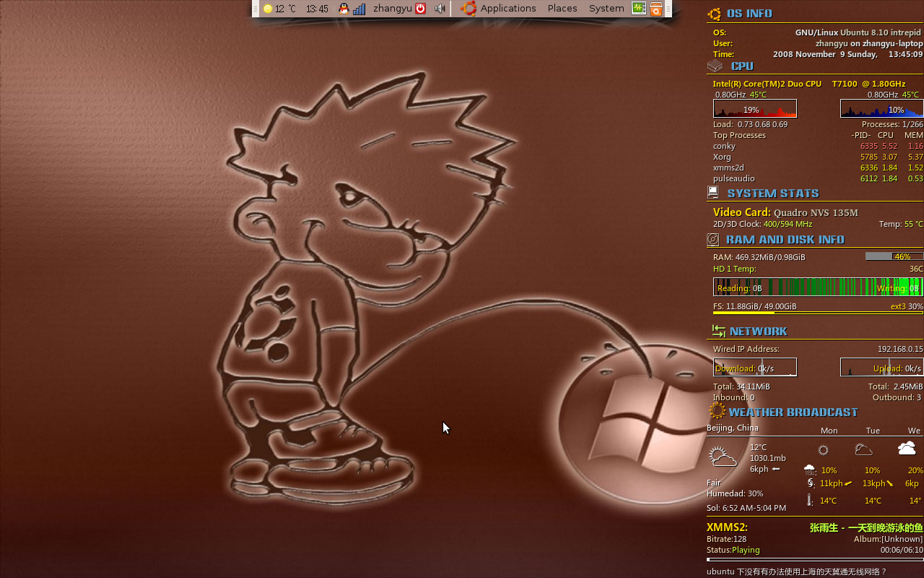Click the 'Sol: 6:52 AM-5:04 PM' text

point(746,508)
